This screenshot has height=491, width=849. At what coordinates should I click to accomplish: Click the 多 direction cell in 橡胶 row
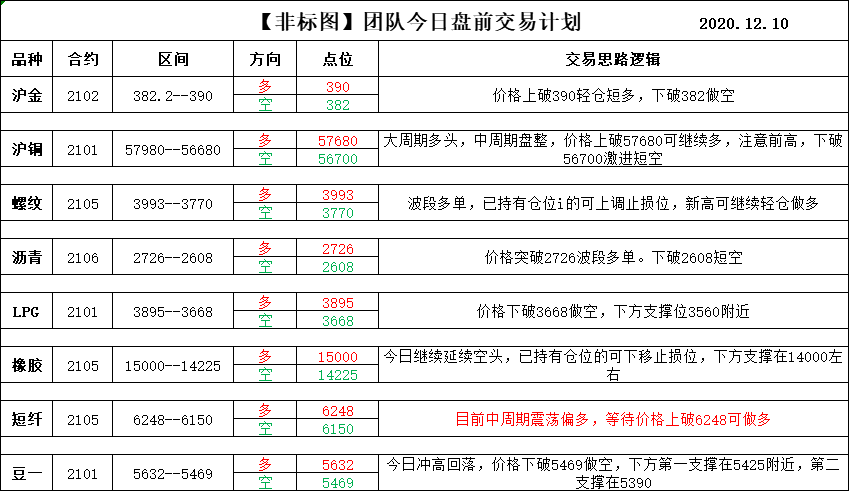(x=265, y=356)
